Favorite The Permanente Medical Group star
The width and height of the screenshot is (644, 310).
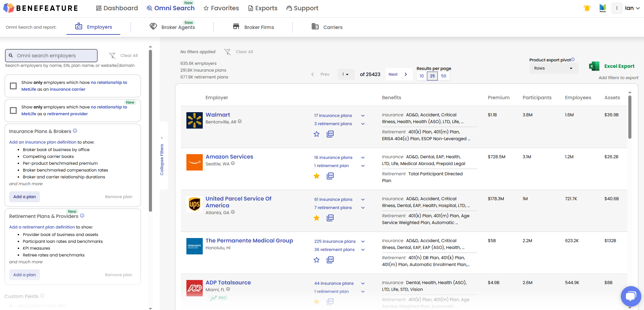click(317, 260)
